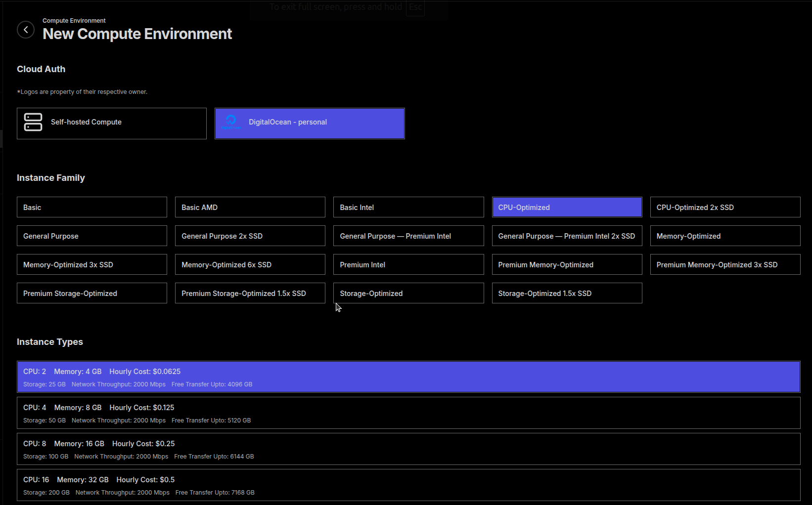Screen dimensions: 812x505
Task: Select DigitalOcean - personal authentication
Action: (x=310, y=123)
